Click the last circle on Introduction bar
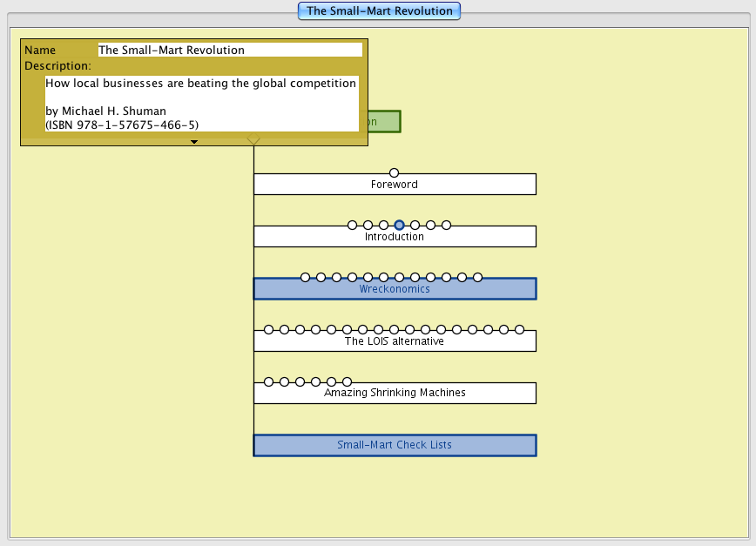756x546 pixels. coord(446,226)
